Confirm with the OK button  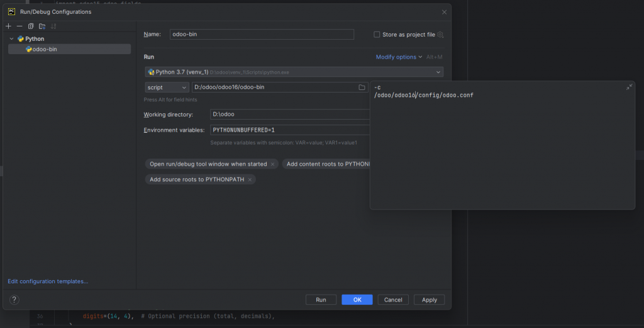click(x=357, y=300)
